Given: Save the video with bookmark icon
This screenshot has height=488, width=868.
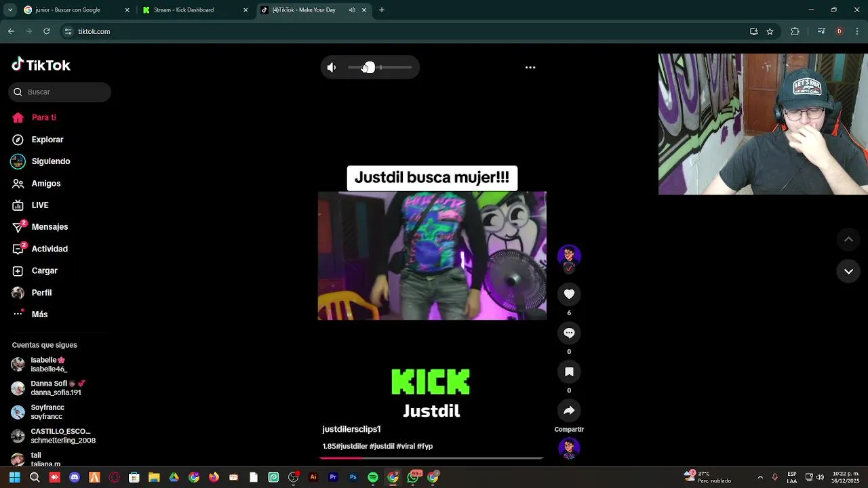Looking at the screenshot, I should (x=569, y=371).
